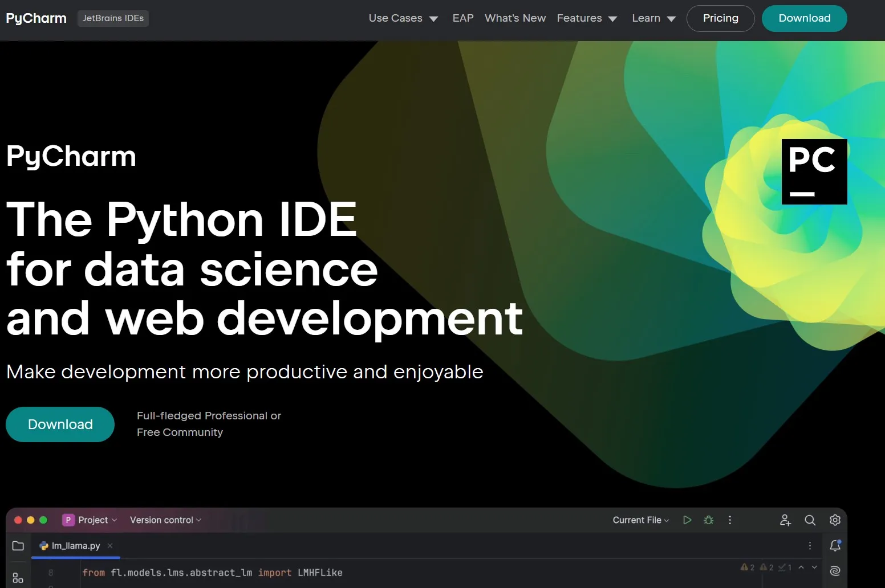Go to previous highlighted error arrow
885x588 pixels.
801,567
